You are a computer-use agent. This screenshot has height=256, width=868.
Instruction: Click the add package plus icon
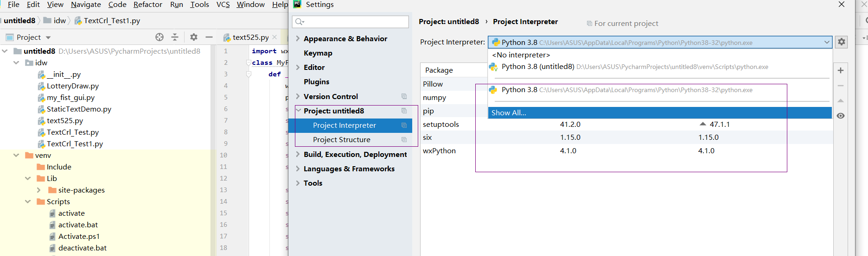point(841,70)
